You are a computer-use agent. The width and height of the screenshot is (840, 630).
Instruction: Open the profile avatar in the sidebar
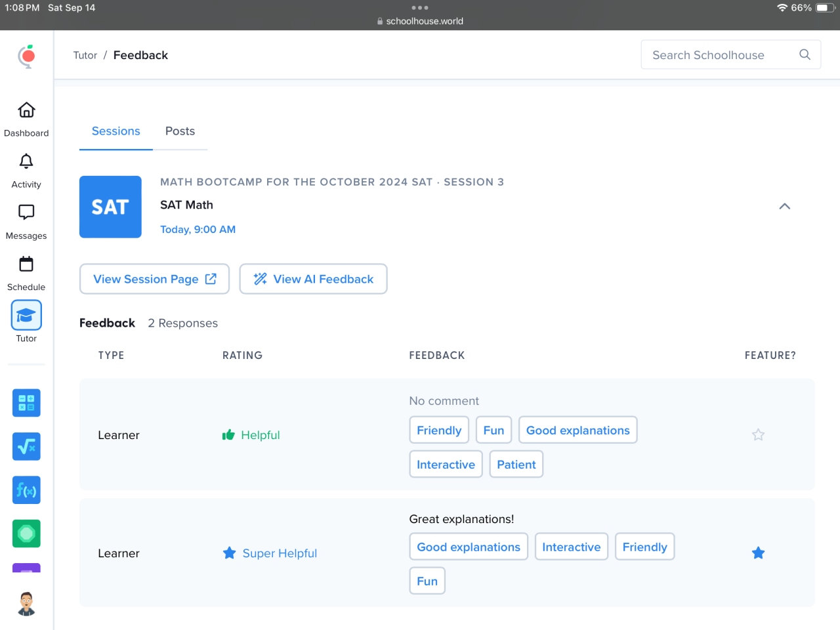click(x=26, y=604)
